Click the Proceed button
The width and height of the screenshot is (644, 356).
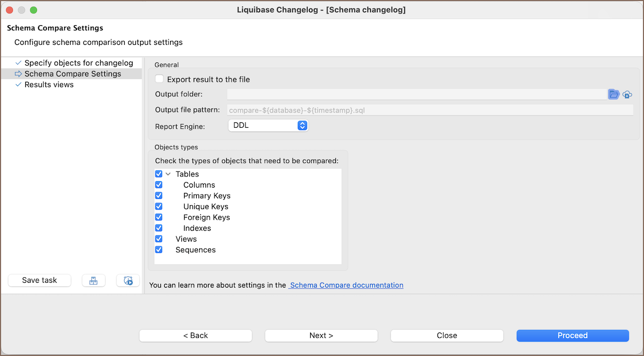point(572,336)
